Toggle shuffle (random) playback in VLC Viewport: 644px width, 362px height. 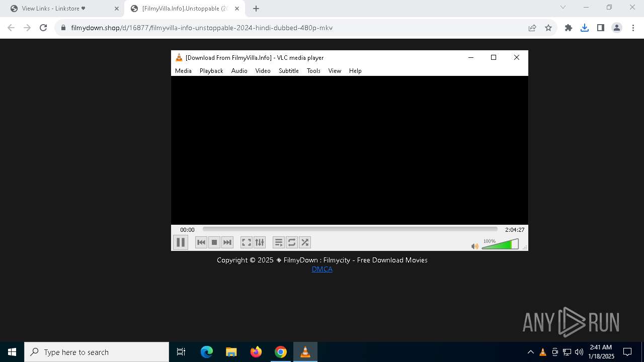305,242
